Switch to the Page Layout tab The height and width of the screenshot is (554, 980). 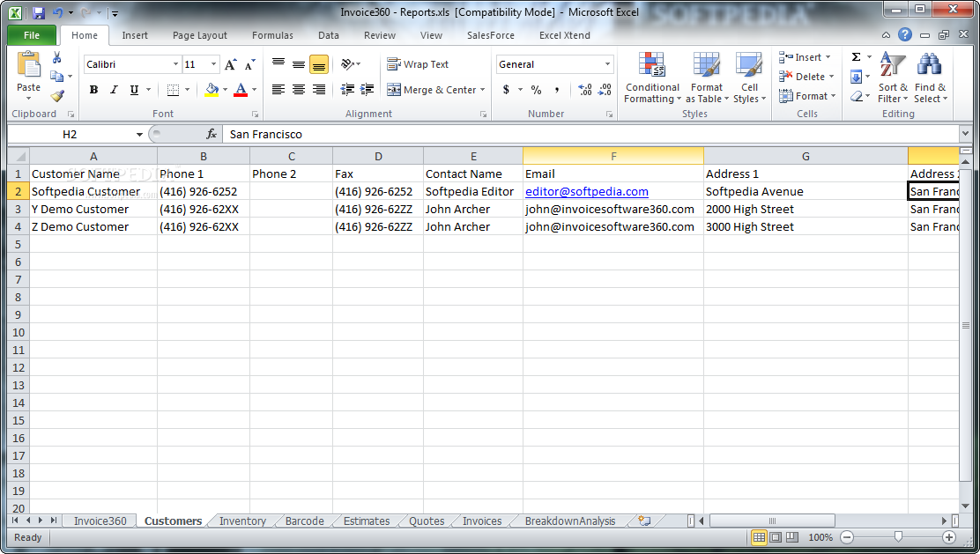(200, 35)
